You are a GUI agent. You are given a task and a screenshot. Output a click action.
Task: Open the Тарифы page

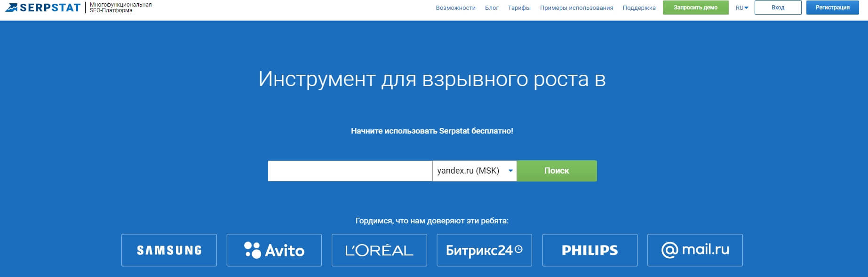519,8
